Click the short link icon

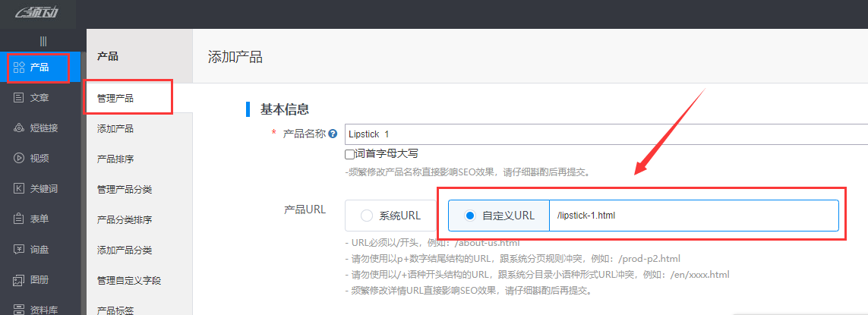coord(19,128)
